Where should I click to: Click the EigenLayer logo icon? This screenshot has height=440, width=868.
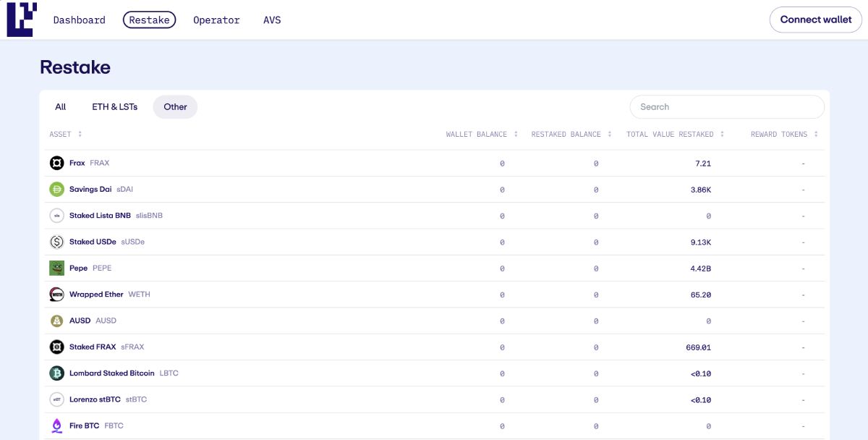click(x=21, y=20)
